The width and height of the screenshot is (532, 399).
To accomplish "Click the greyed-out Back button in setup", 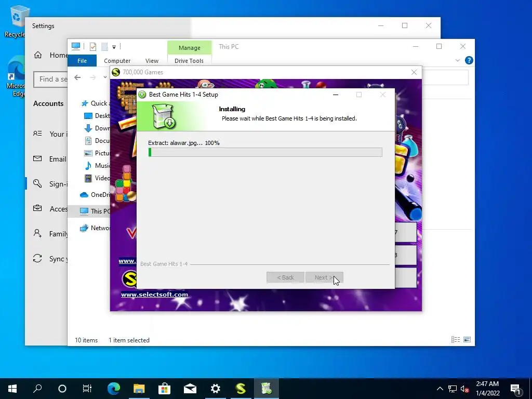I will (285, 277).
